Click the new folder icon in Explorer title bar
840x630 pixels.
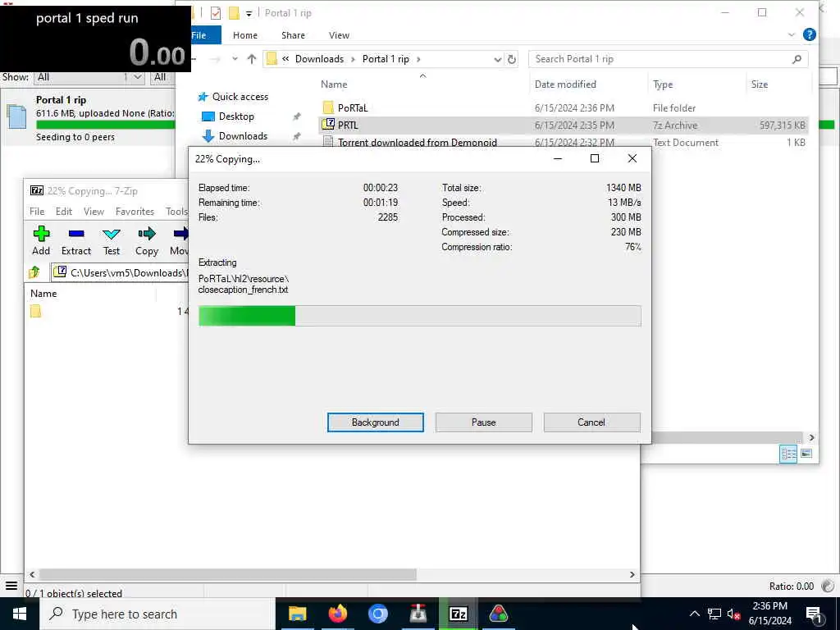234,13
